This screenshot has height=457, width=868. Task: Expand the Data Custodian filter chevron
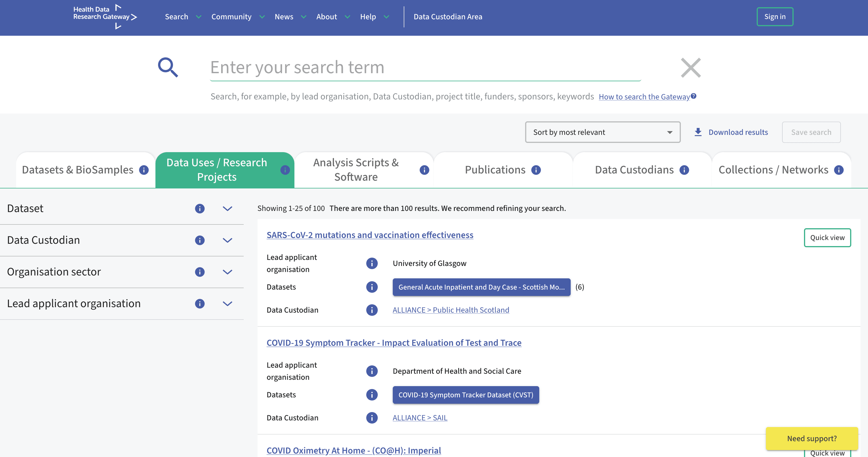click(228, 240)
